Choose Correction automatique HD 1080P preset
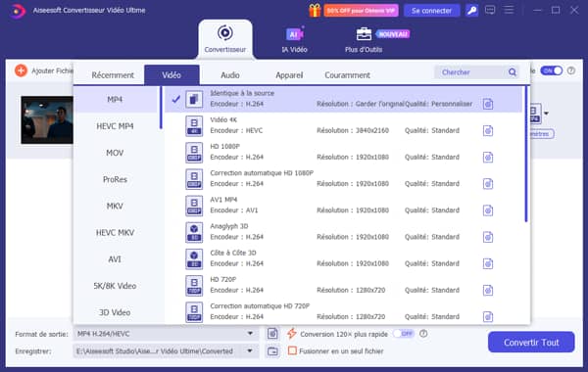 pyautogui.click(x=343, y=179)
